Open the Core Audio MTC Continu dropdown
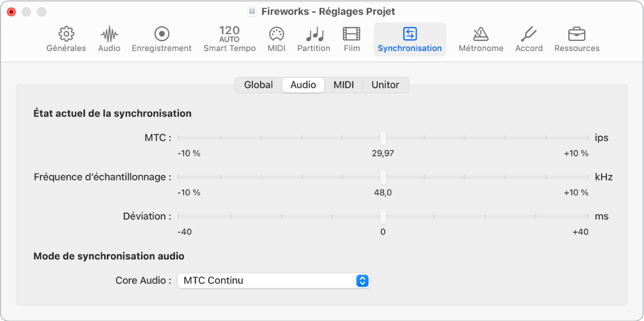 pos(273,281)
